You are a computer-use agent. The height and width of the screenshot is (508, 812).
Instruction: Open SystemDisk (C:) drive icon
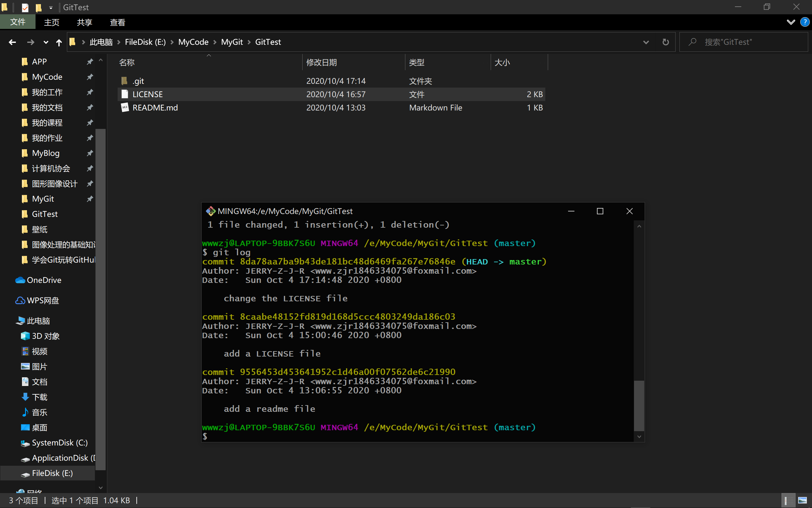[25, 443]
